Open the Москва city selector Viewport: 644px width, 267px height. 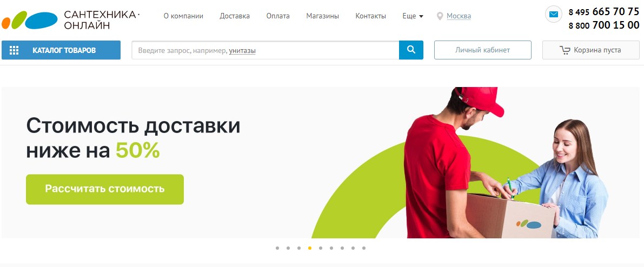tap(459, 16)
